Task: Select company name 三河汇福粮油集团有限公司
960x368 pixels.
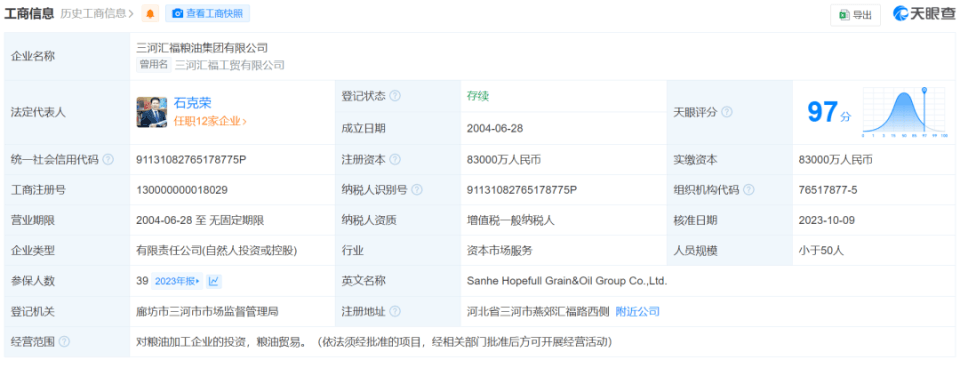Action: (202, 47)
